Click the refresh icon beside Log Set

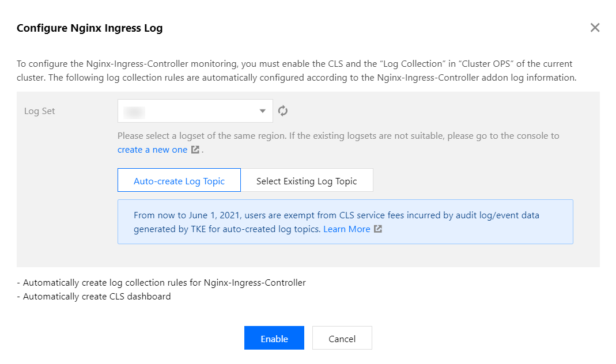[283, 111]
